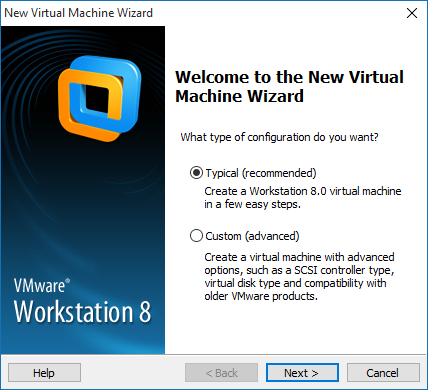The width and height of the screenshot is (428, 390).
Task: Click the SCSI controller advanced options description
Action: pos(299,276)
